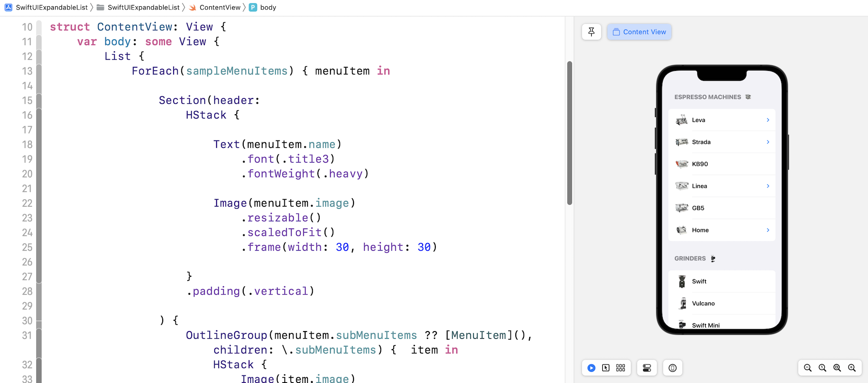This screenshot has width=868, height=383.
Task: Expand the Home row chevron
Action: click(x=768, y=230)
